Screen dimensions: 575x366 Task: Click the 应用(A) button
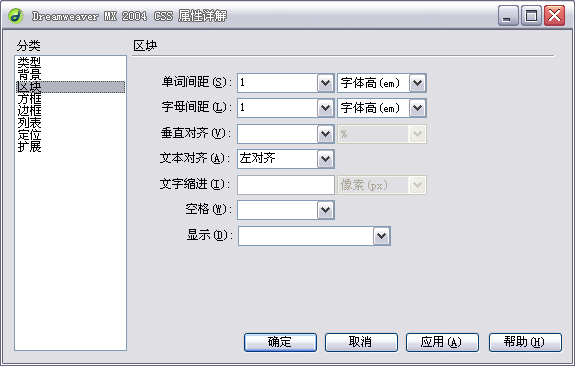[442, 342]
